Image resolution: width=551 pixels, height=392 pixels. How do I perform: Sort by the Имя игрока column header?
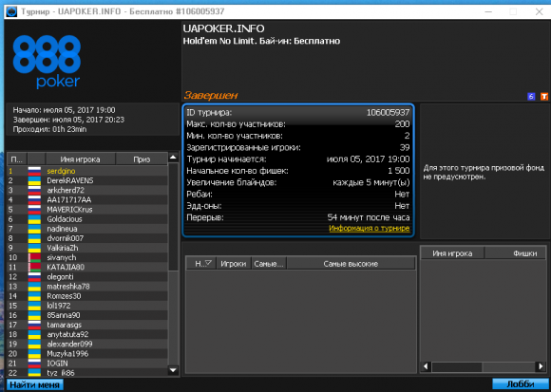click(x=80, y=159)
